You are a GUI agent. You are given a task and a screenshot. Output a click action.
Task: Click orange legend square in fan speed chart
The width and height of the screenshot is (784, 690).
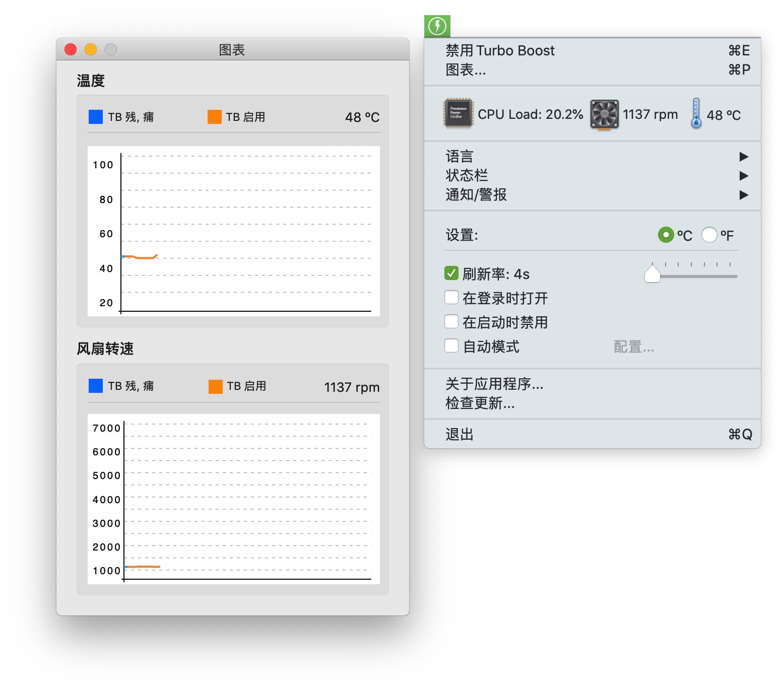[216, 386]
